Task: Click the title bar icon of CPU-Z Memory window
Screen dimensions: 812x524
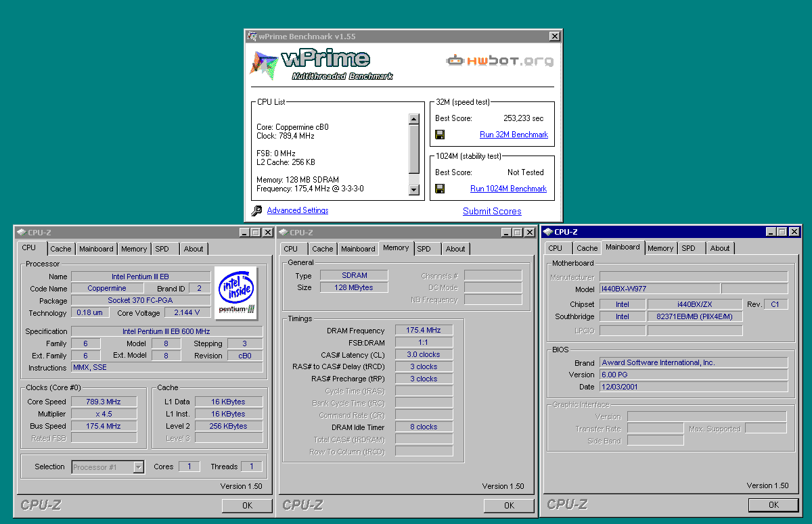Action: coord(284,232)
